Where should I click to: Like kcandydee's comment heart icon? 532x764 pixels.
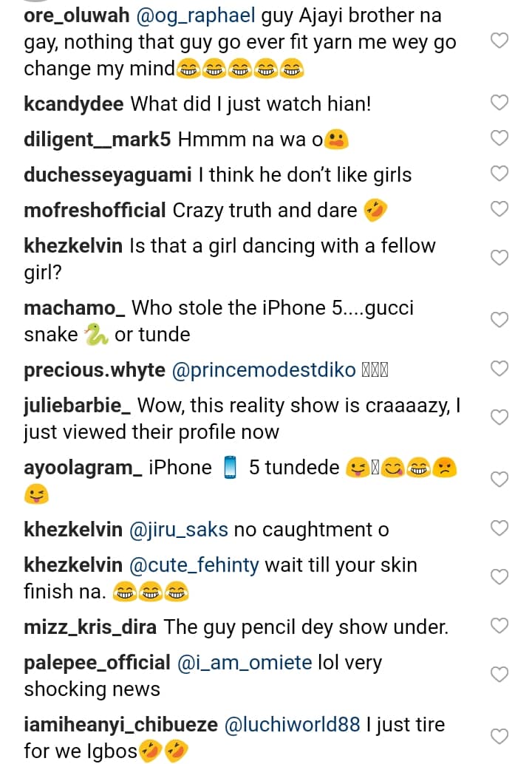[x=499, y=103]
